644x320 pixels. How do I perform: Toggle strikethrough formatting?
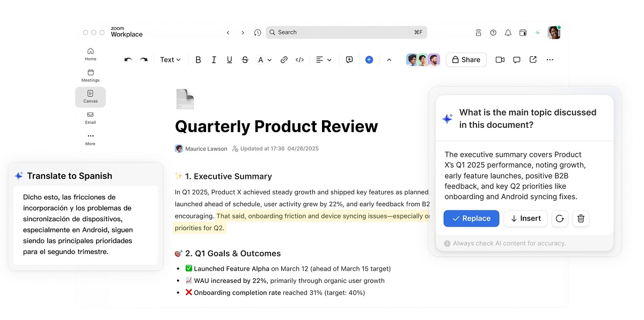tap(245, 60)
